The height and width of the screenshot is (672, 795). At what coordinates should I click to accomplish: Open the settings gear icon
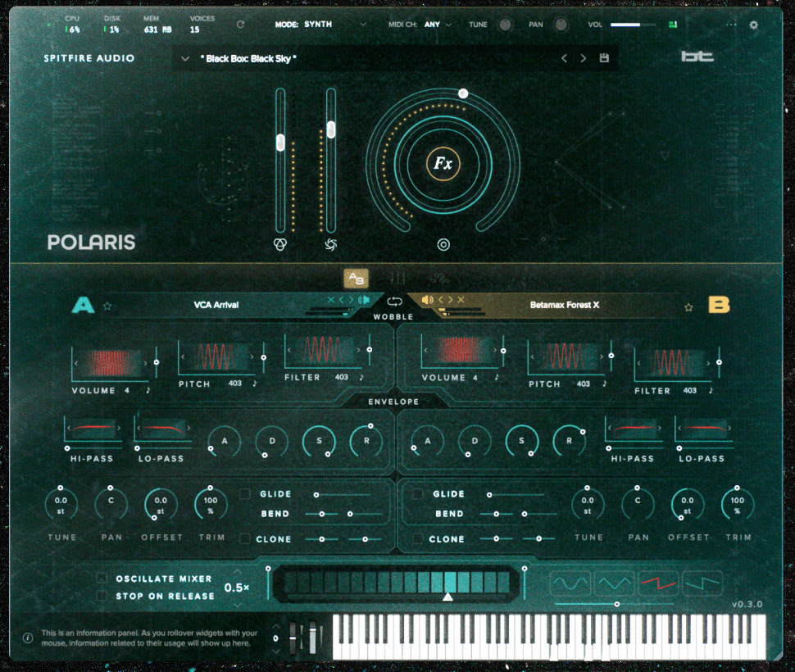point(753,25)
